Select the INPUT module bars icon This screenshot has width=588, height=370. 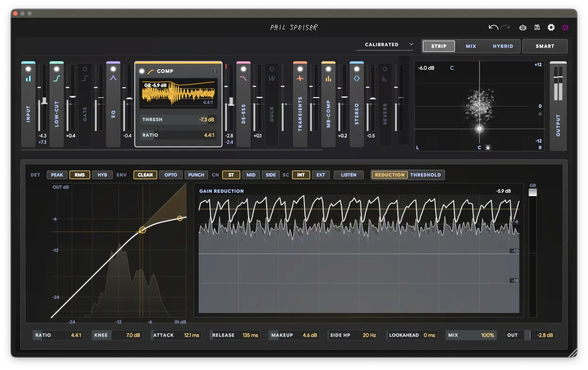coord(28,78)
